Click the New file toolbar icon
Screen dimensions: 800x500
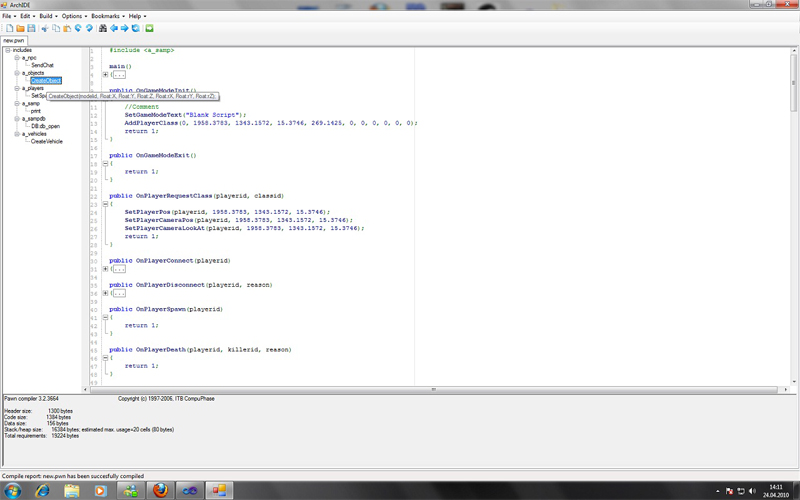click(8, 28)
